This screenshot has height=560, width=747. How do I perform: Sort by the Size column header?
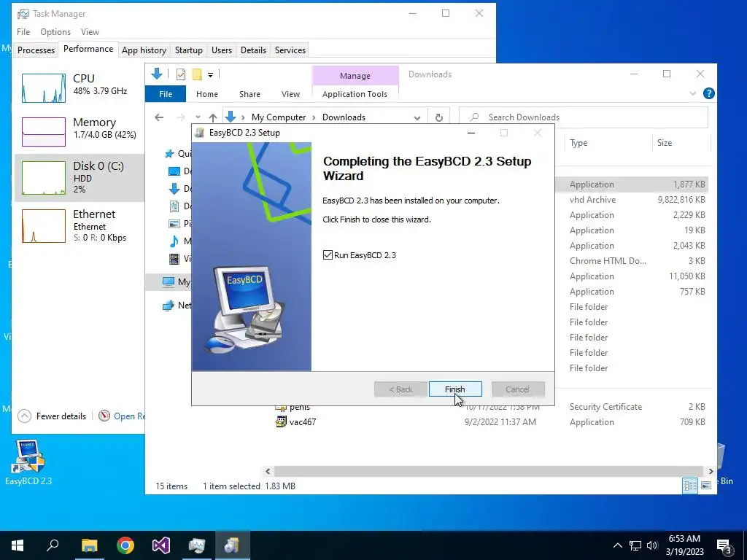pos(681,143)
